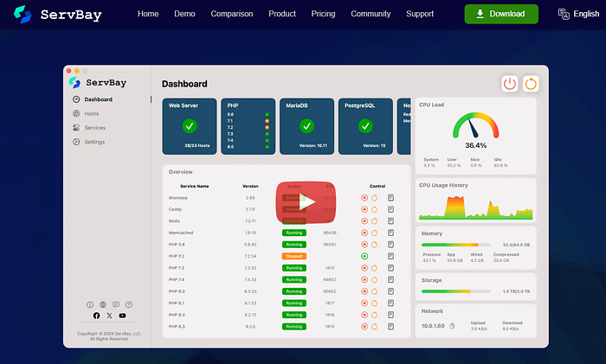Open the PHP 8.1 log icon
Viewport: 606px width, 364px height.
(x=390, y=303)
